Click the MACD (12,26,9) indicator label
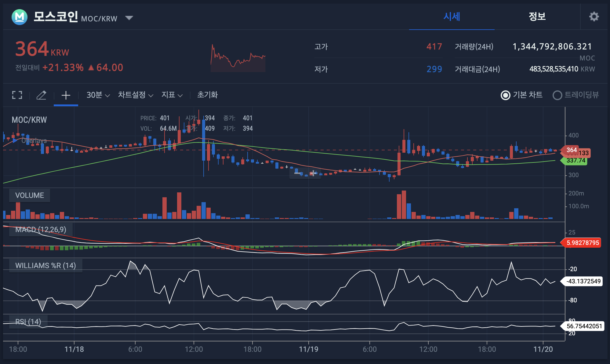This screenshot has height=364, width=610. 41,230
